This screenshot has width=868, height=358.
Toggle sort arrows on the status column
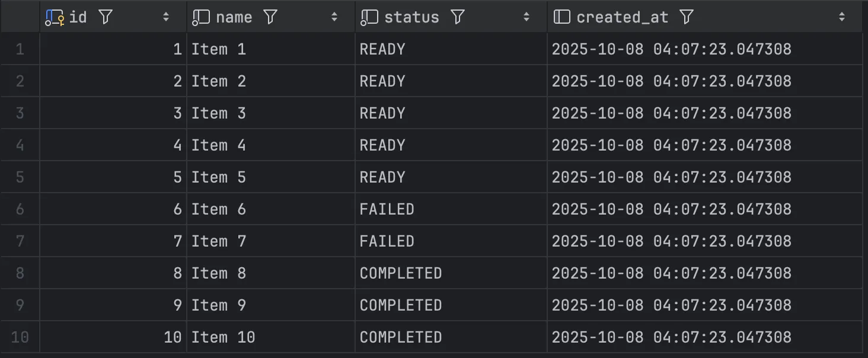coord(526,17)
